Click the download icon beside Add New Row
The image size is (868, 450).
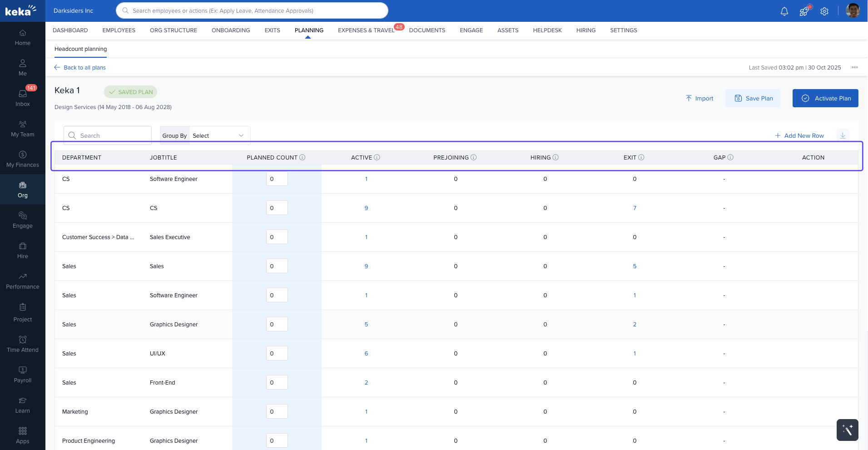[x=843, y=135]
